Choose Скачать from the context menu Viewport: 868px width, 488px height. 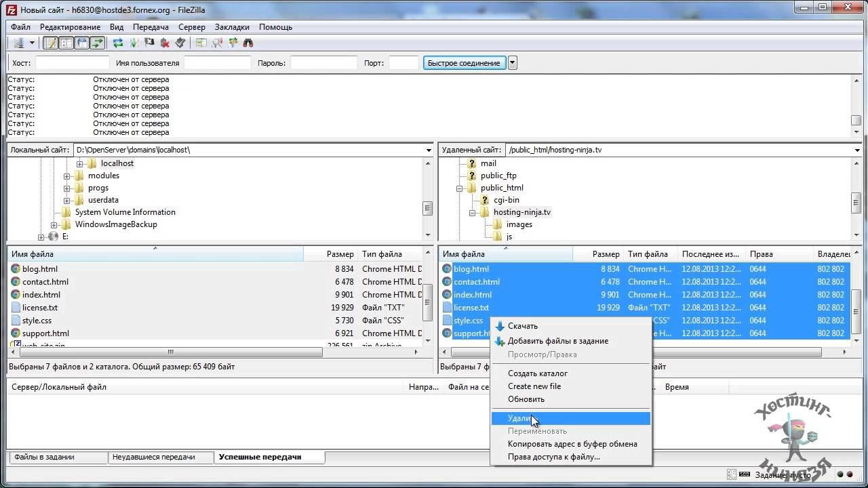(522, 326)
